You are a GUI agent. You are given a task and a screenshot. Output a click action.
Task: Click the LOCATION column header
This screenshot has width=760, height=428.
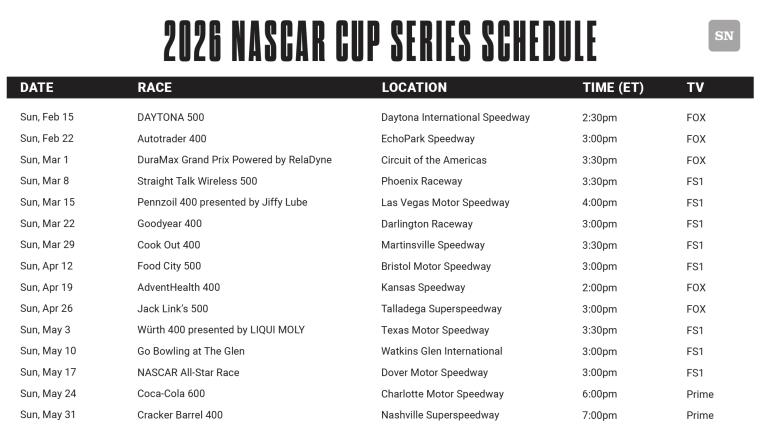tap(414, 88)
